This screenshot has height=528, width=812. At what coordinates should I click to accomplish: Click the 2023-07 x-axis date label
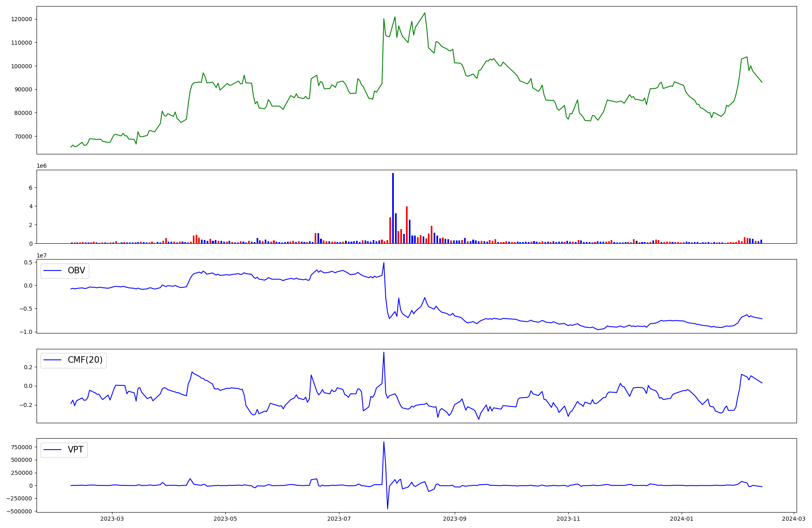[339, 518]
